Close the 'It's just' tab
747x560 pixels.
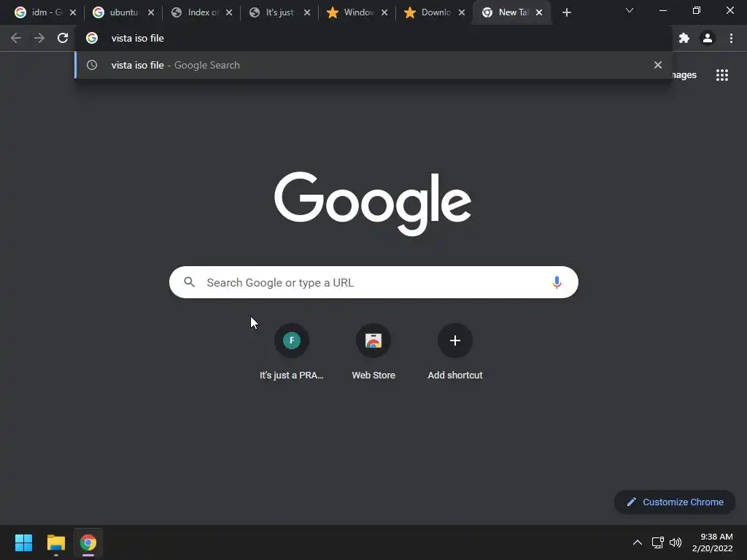pos(307,12)
